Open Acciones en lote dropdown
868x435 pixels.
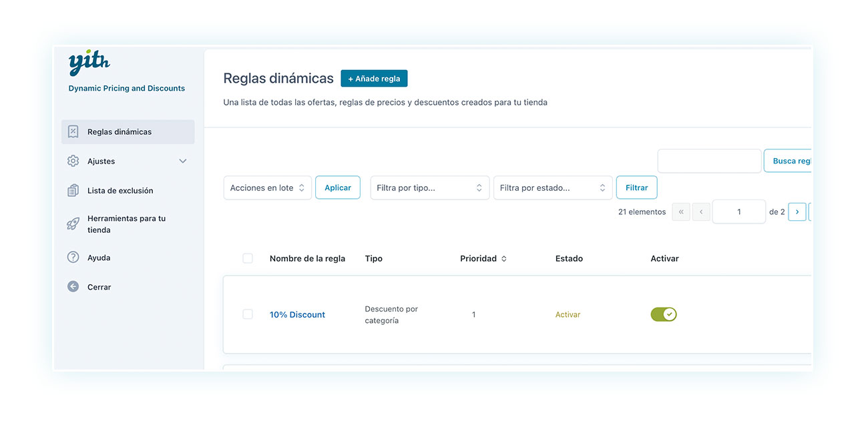(x=268, y=187)
